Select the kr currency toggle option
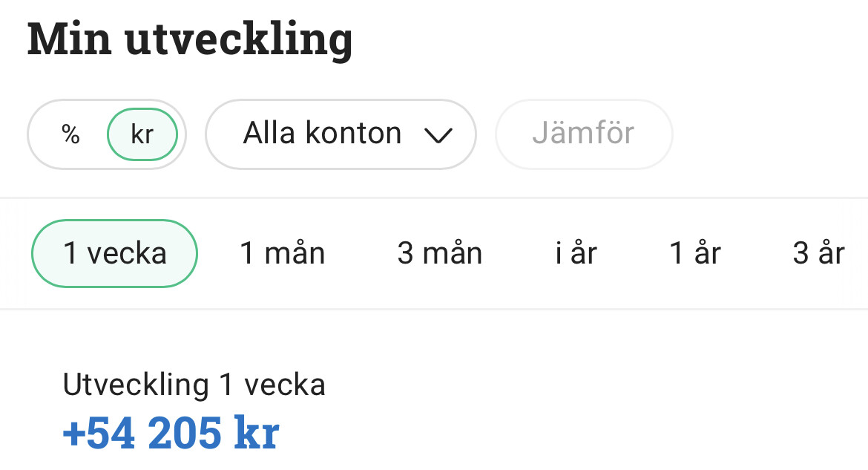Screen dimensions: 868x470 click(142, 135)
